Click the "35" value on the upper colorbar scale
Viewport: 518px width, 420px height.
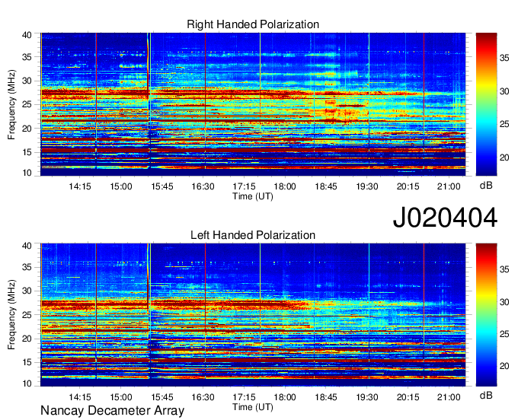504,59
